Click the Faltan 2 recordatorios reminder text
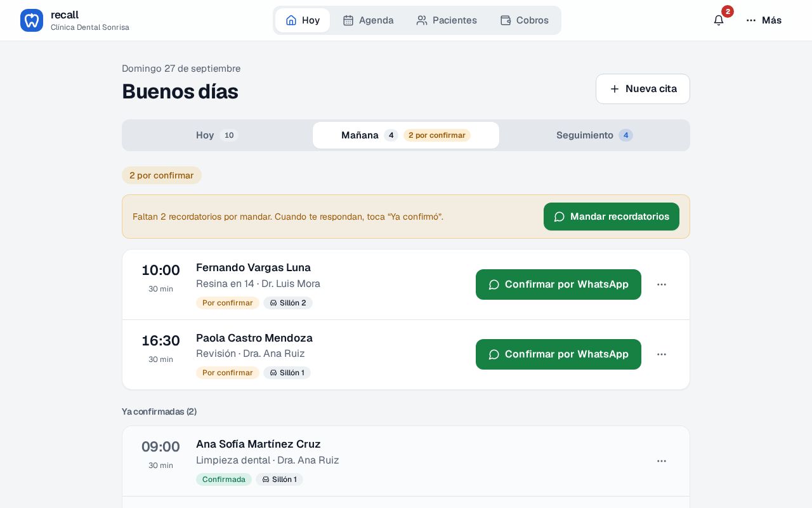The width and height of the screenshot is (812, 508). pyautogui.click(x=288, y=217)
